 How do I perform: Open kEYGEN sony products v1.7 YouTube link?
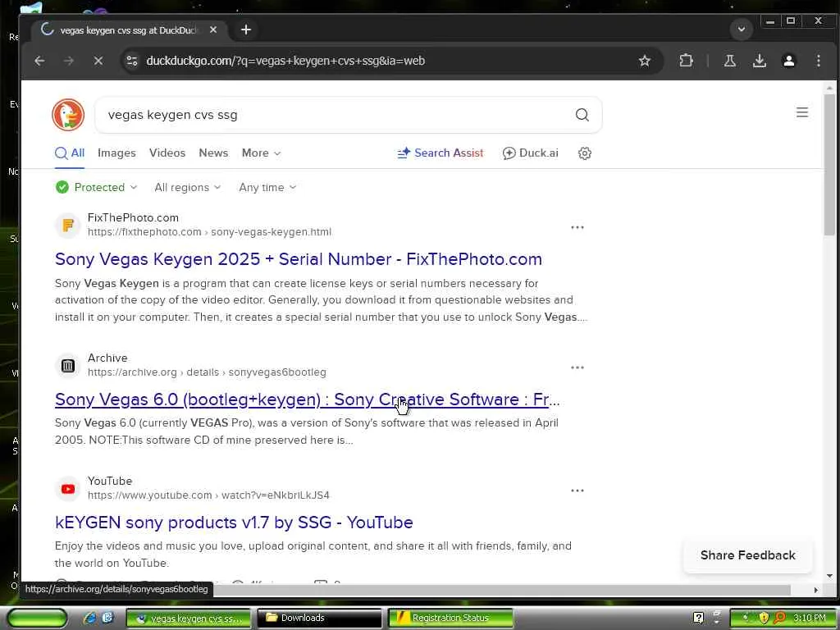234,523
